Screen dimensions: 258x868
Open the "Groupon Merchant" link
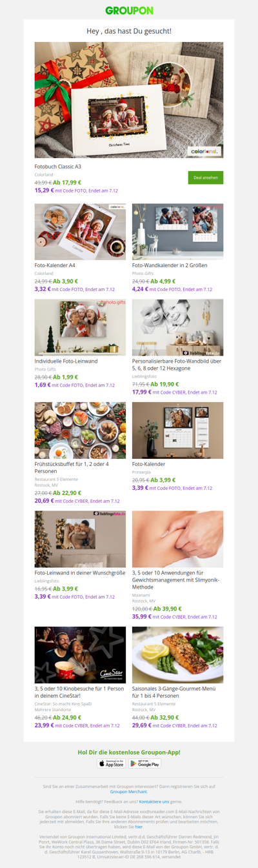coord(128,791)
